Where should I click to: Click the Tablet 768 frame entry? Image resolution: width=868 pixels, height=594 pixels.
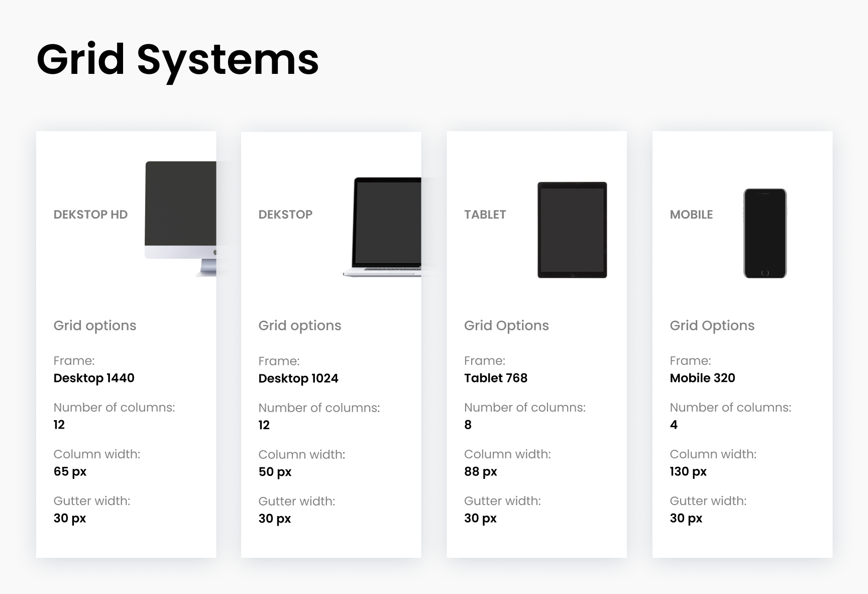pyautogui.click(x=496, y=378)
